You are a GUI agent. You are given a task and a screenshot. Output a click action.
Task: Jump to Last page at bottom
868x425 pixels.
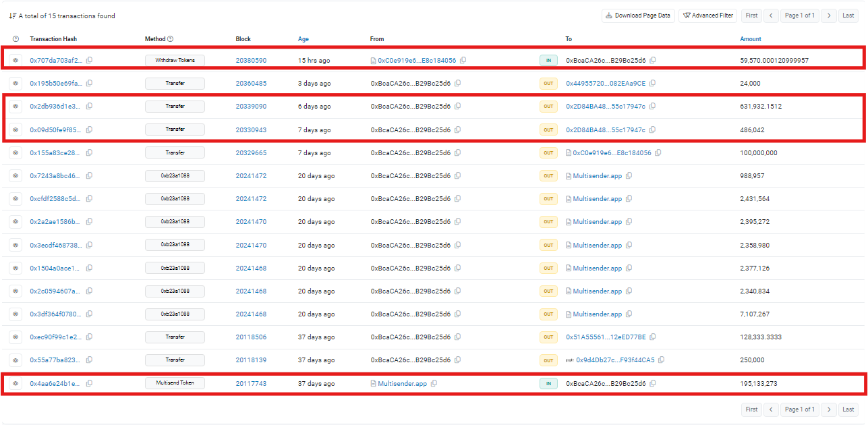tap(848, 409)
